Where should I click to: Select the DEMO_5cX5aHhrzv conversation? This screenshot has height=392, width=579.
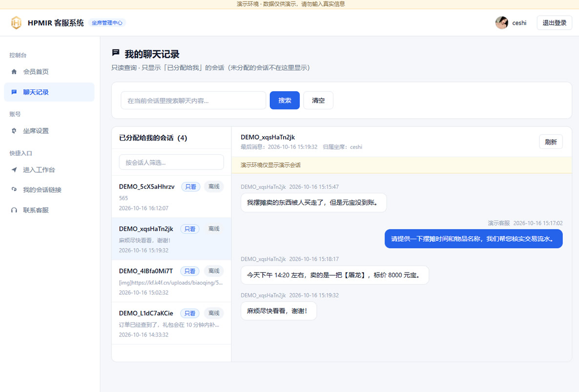point(171,197)
